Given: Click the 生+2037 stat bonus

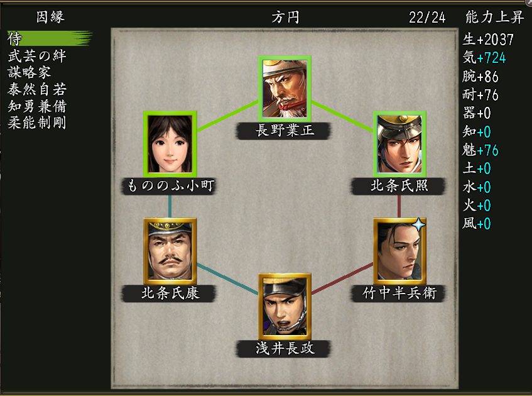Looking at the screenshot, I should 488,40.
